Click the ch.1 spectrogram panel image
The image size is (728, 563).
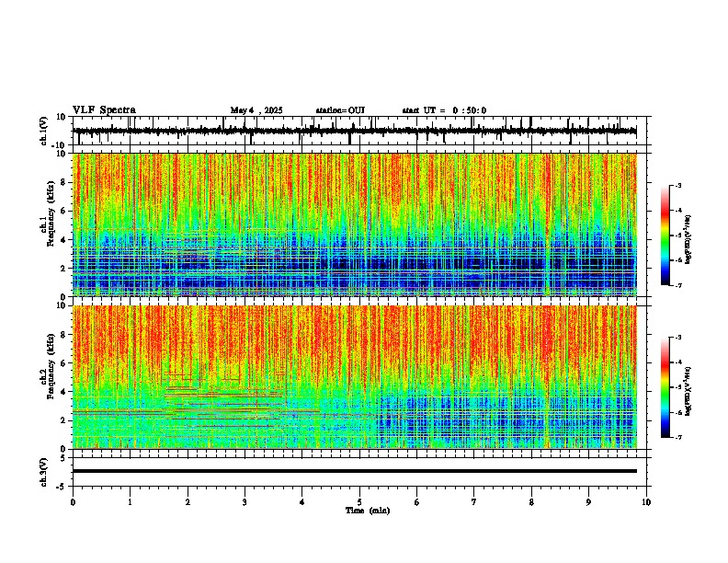pyautogui.click(x=354, y=224)
